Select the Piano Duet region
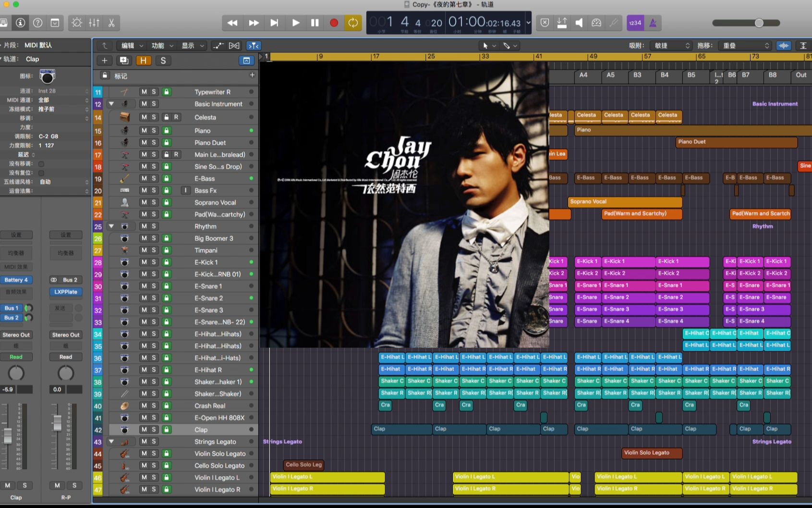The width and height of the screenshot is (812, 508). [737, 142]
